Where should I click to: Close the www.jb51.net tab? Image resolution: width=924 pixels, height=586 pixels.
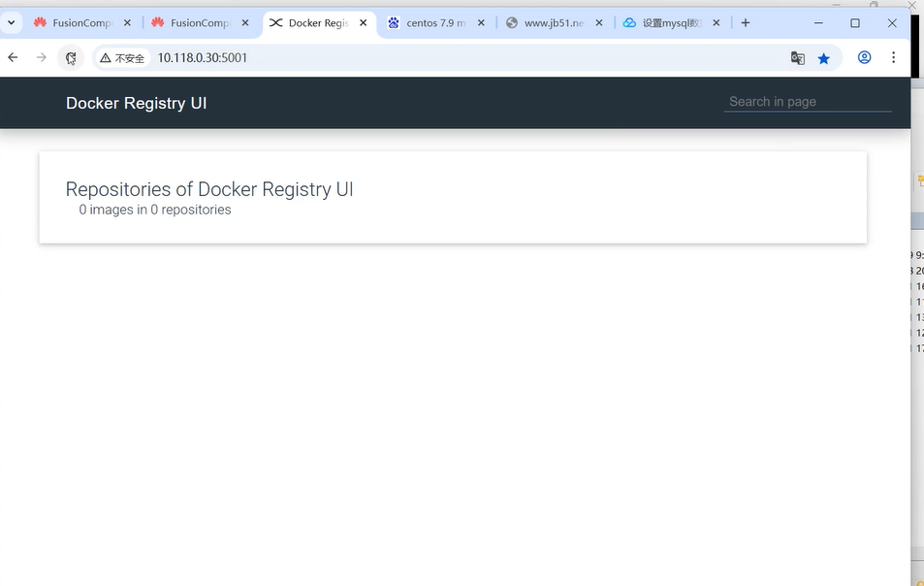tap(599, 23)
